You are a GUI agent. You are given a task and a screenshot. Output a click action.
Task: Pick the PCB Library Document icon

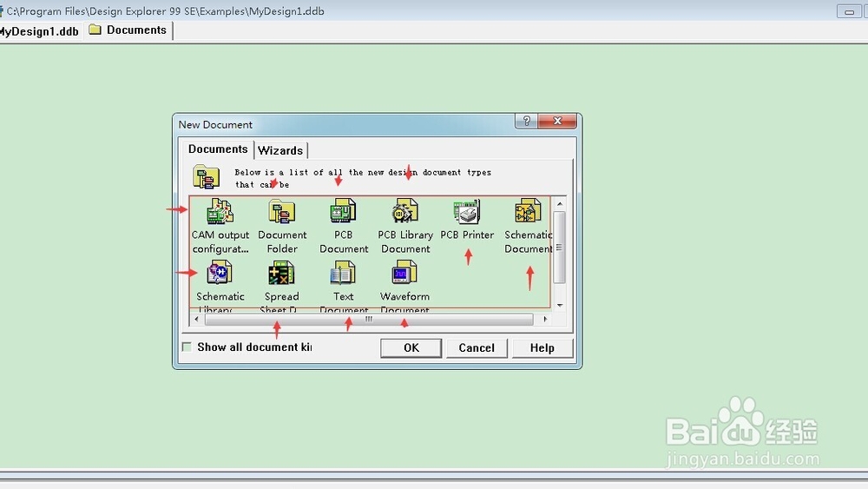coord(405,212)
